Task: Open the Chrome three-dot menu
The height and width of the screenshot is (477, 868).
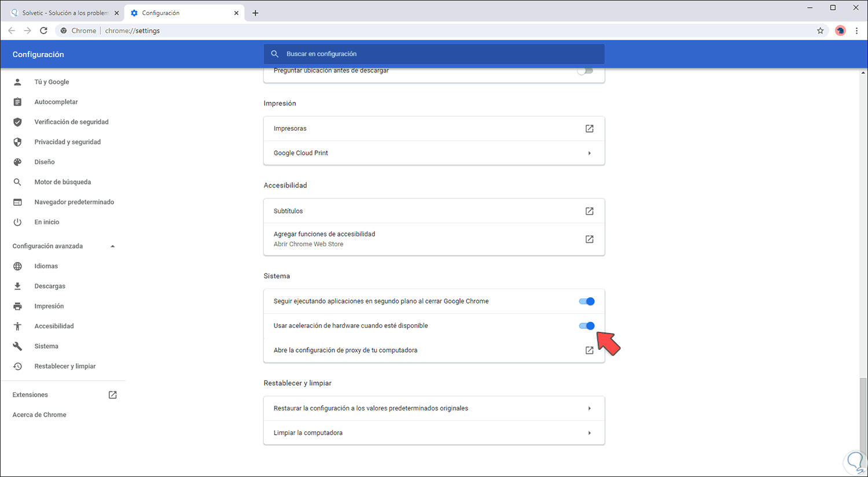Action: click(x=856, y=31)
